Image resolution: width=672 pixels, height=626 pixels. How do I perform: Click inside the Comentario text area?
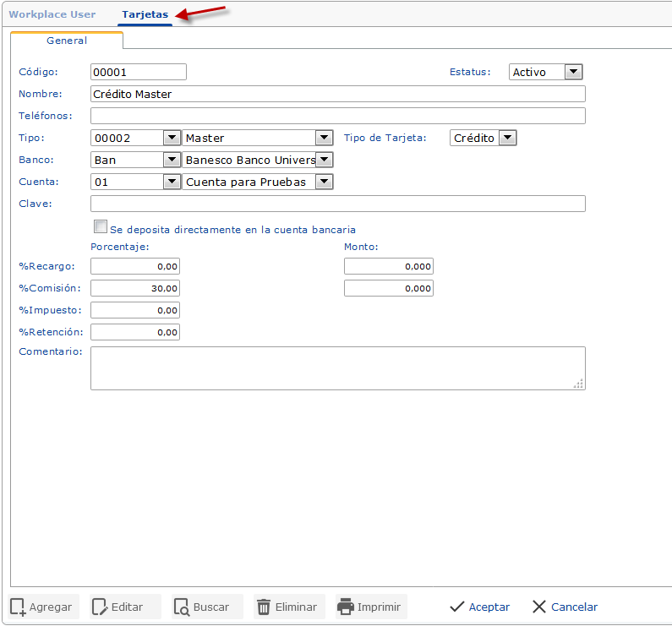pyautogui.click(x=337, y=367)
